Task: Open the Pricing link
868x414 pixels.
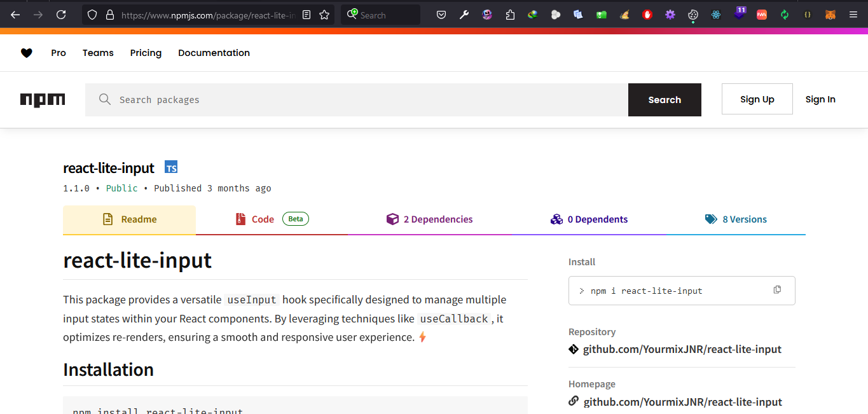Action: 146,53
